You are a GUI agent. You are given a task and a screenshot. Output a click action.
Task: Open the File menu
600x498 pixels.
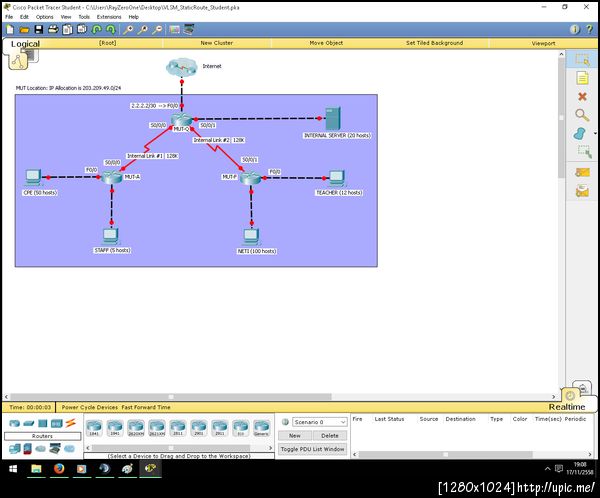point(9,17)
